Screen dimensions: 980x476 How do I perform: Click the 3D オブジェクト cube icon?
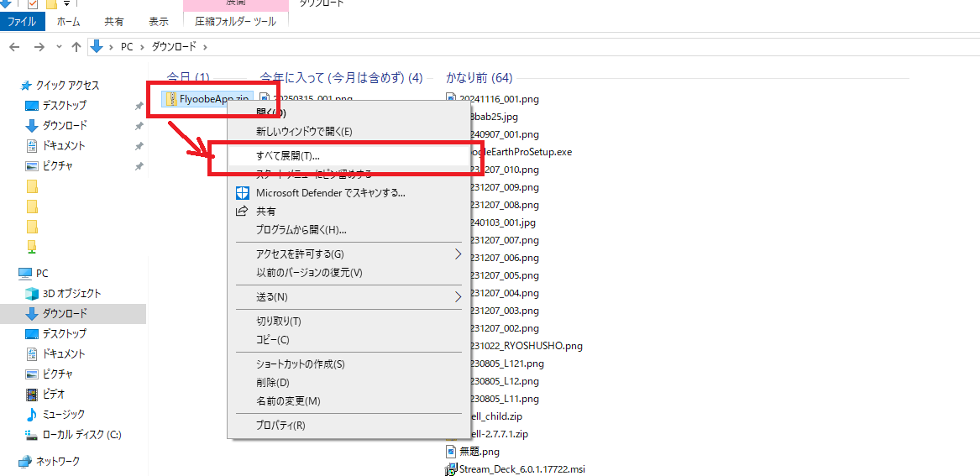[32, 294]
